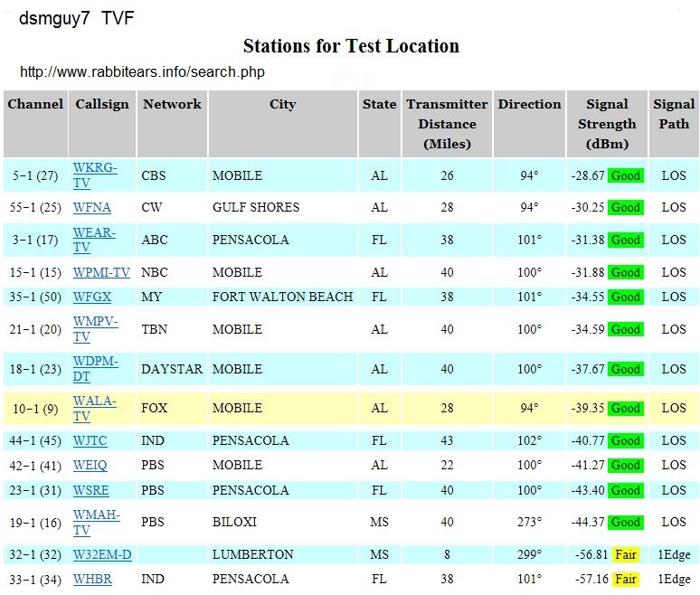Open the WSRE callsign link

coord(91,490)
